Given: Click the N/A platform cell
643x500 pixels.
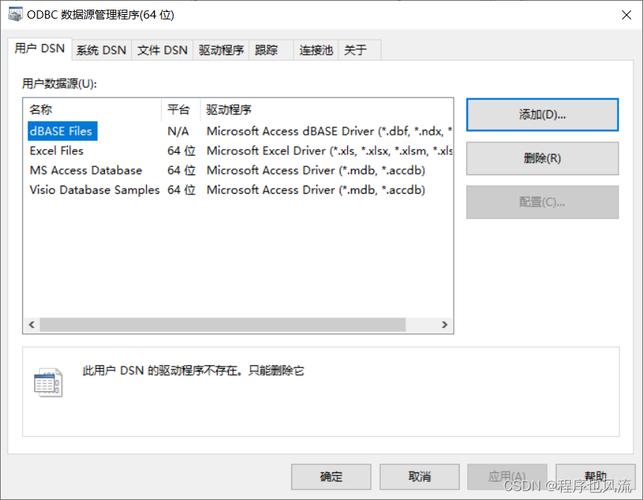Looking at the screenshot, I should (x=178, y=131).
